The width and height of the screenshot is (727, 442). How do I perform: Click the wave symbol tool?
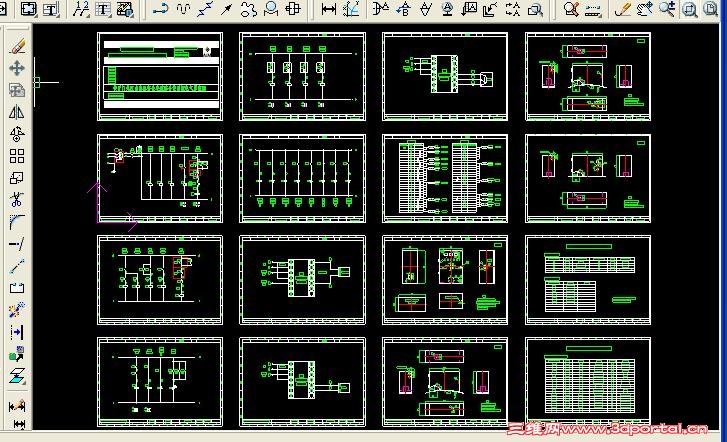pyautogui.click(x=183, y=9)
